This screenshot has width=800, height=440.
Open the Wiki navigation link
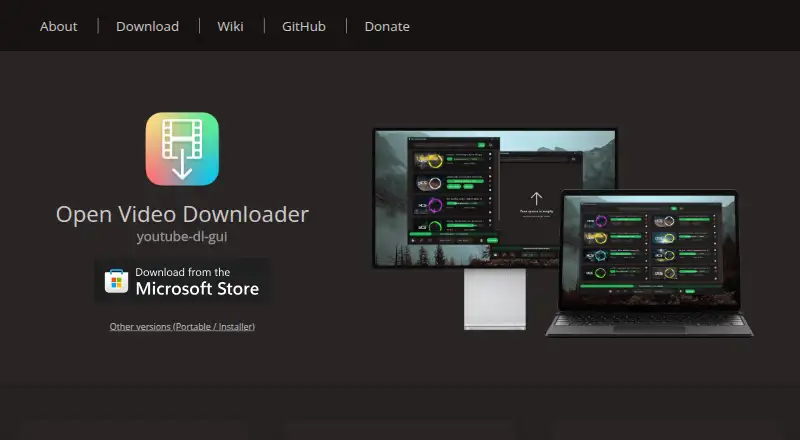(x=230, y=27)
